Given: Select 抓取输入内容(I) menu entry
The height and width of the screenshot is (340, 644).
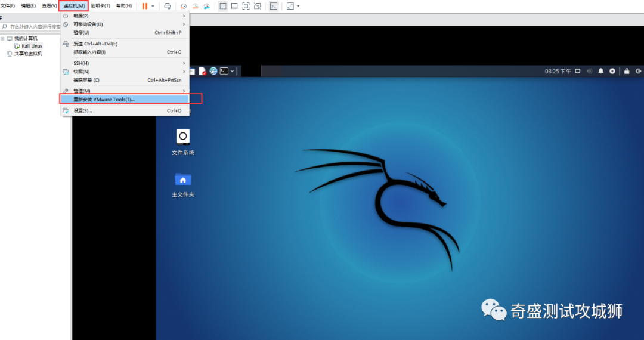Looking at the screenshot, I should click(x=125, y=52).
